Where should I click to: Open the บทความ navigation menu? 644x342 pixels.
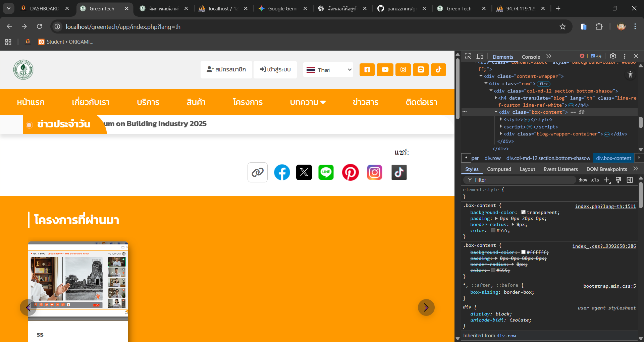pyautogui.click(x=308, y=102)
